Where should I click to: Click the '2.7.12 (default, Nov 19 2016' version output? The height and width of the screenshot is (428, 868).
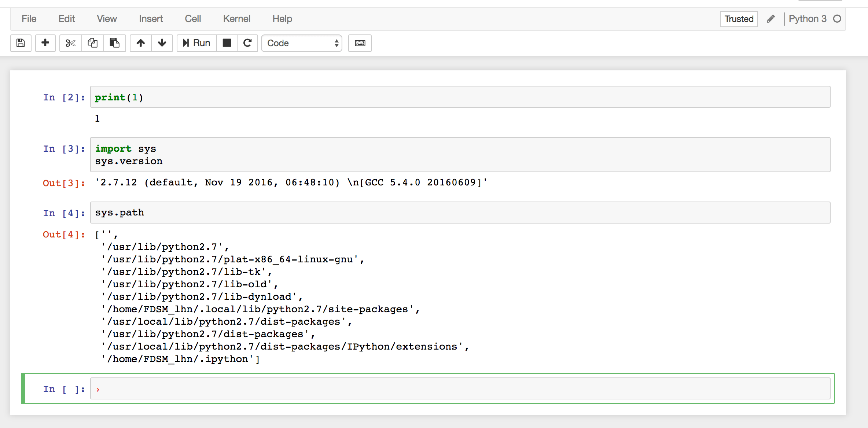291,182
